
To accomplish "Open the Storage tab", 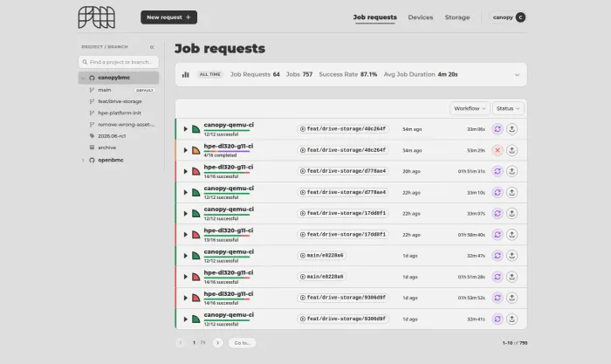I will tap(457, 17).
